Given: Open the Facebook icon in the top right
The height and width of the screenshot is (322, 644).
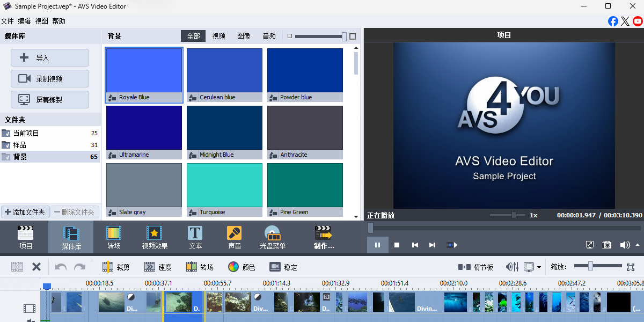Looking at the screenshot, I should click(x=613, y=21).
